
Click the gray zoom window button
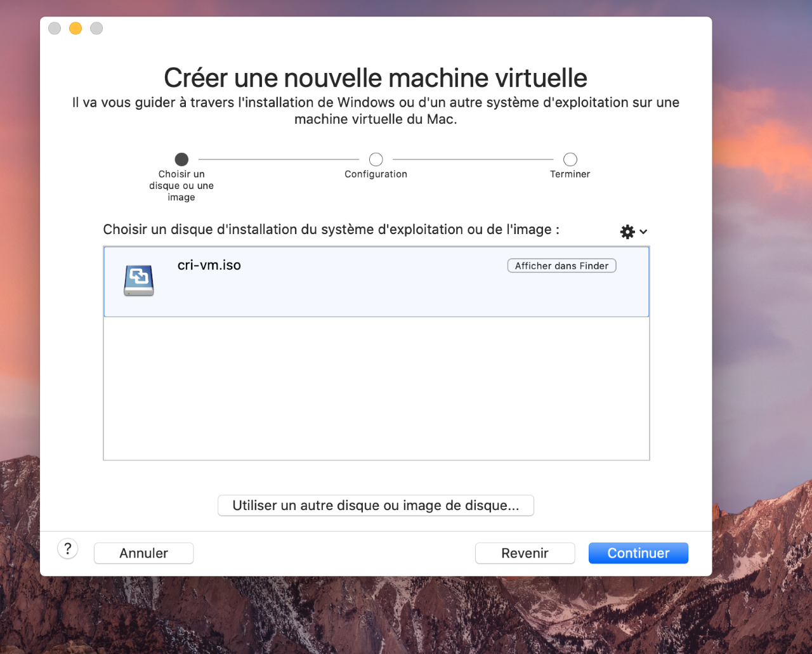pos(96,29)
